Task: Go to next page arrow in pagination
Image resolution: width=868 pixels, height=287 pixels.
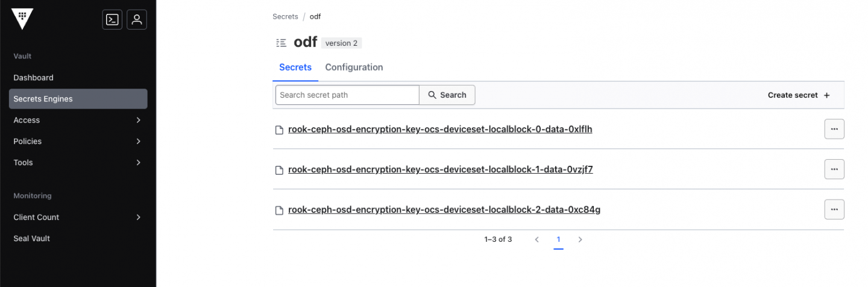Action: coord(580,239)
